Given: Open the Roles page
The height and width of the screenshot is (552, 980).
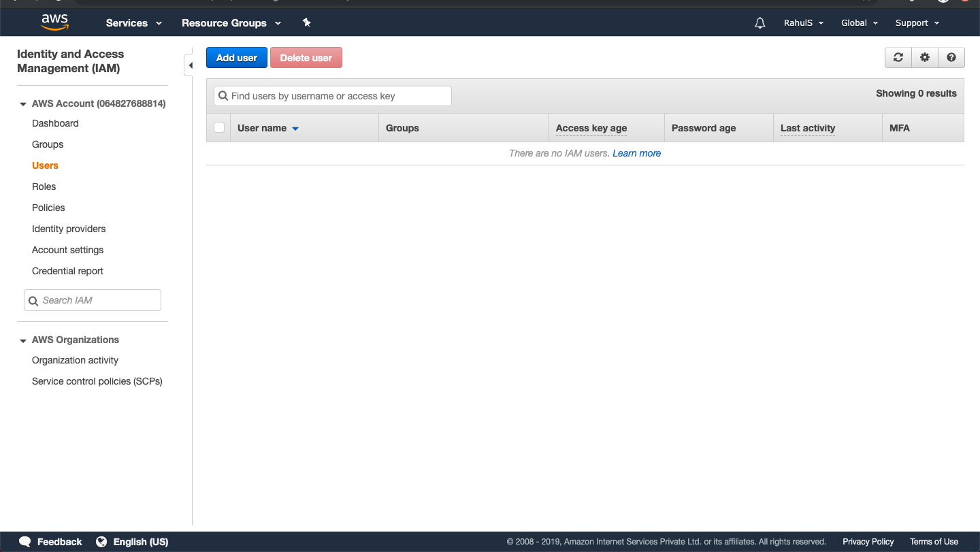Looking at the screenshot, I should tap(44, 186).
